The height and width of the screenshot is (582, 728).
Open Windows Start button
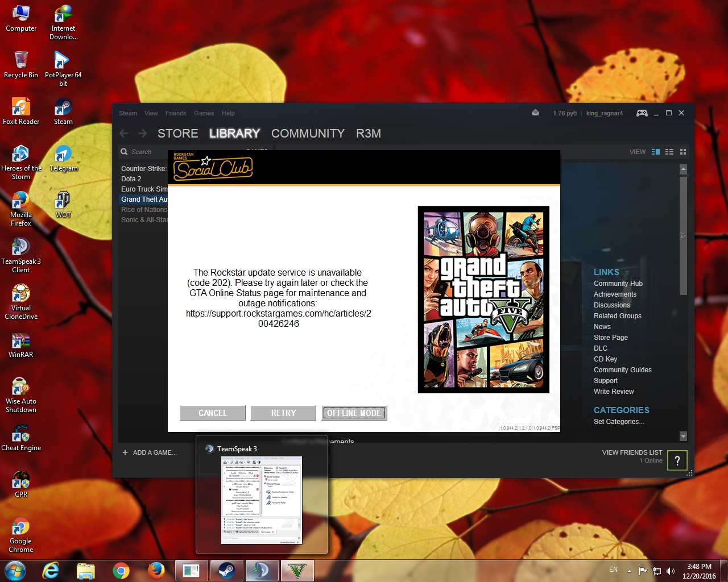[15, 571]
